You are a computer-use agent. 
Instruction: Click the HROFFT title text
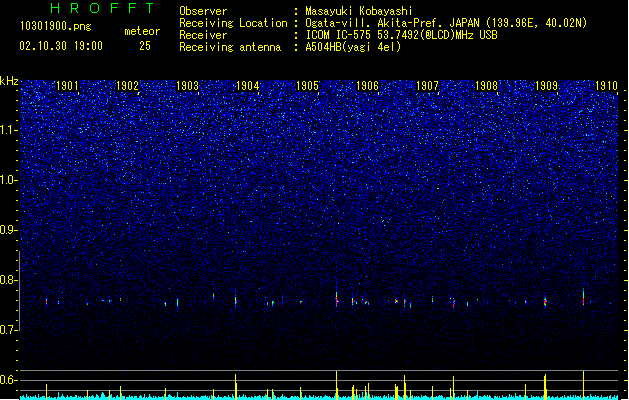click(102, 8)
